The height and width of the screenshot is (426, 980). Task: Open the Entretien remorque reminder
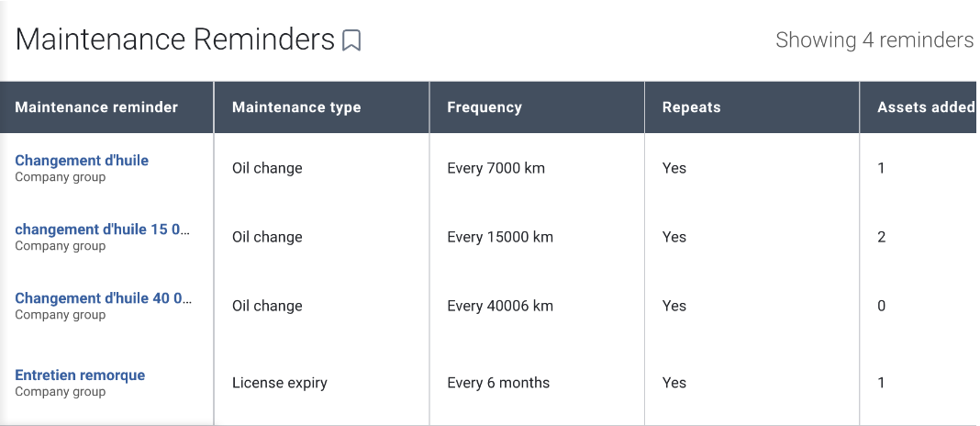point(80,376)
